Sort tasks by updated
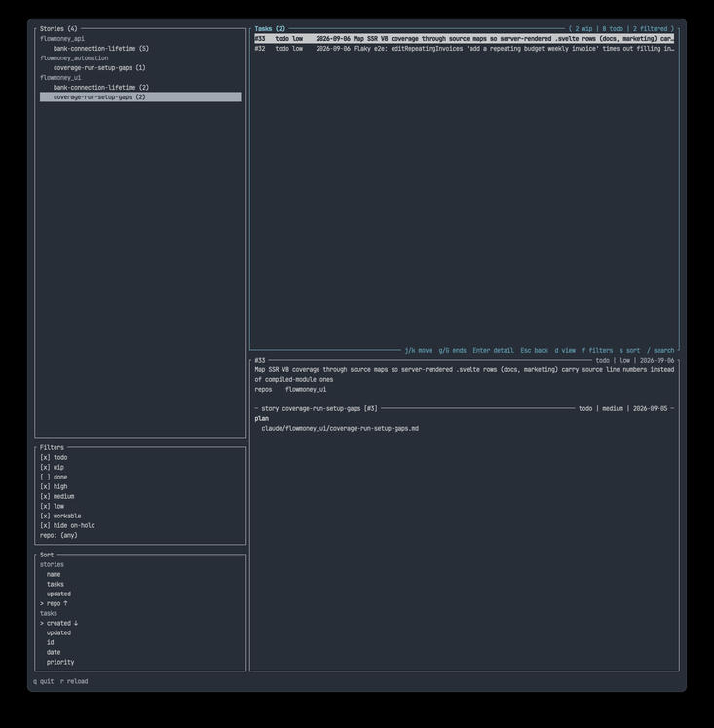This screenshot has height=728, width=714. tap(58, 632)
